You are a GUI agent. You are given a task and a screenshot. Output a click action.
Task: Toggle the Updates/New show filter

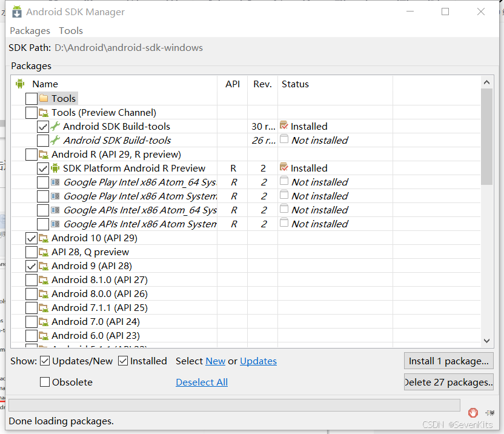(45, 361)
